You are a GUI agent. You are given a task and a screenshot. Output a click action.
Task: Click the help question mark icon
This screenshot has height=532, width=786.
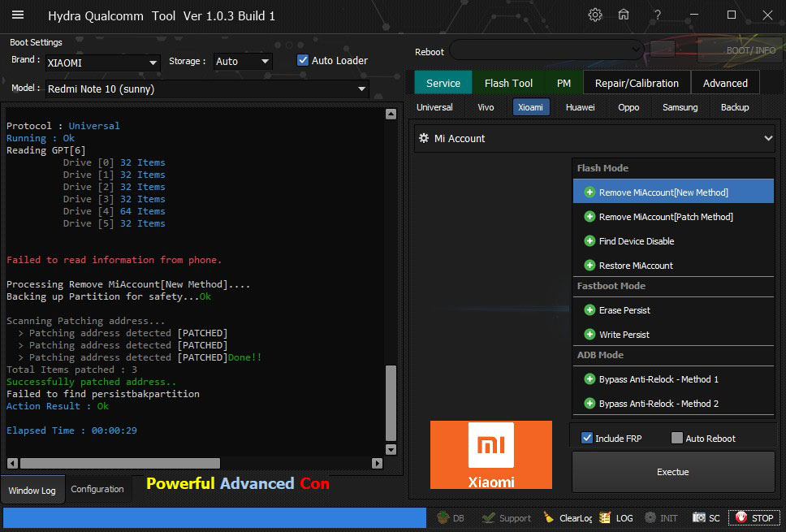(x=658, y=15)
